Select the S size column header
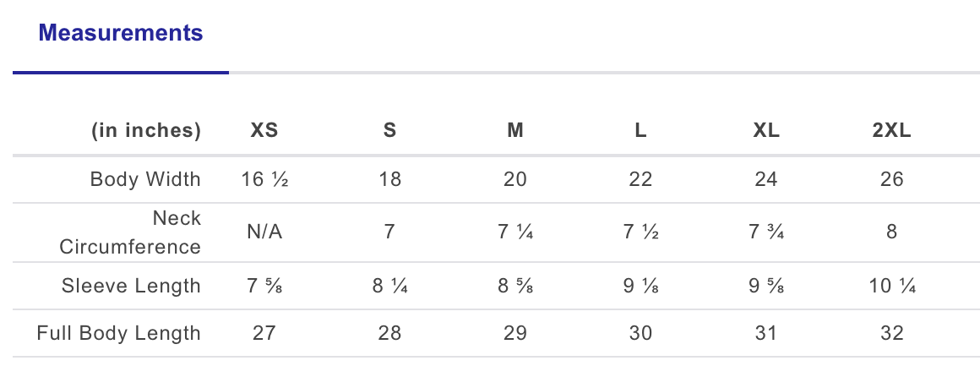 pos(389,131)
